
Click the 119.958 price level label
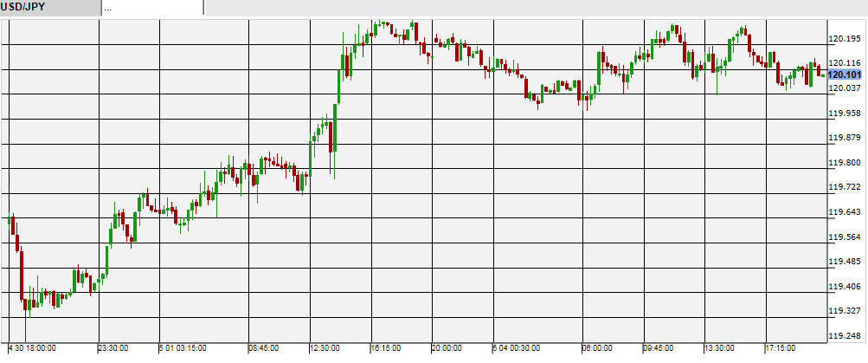point(844,113)
